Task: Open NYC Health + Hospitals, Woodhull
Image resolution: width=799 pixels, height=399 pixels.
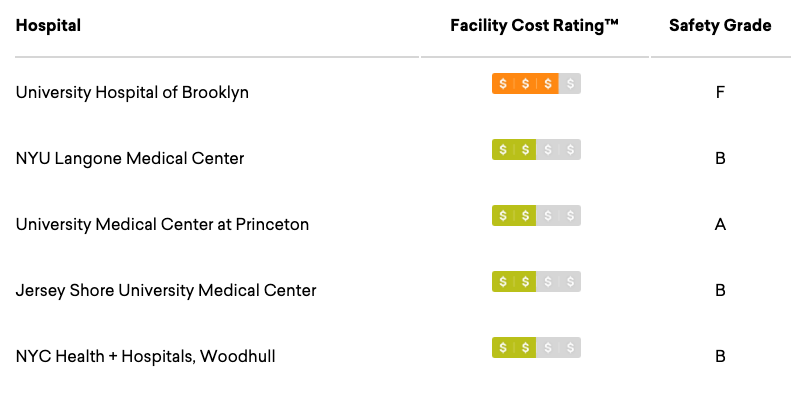Action: click(146, 356)
